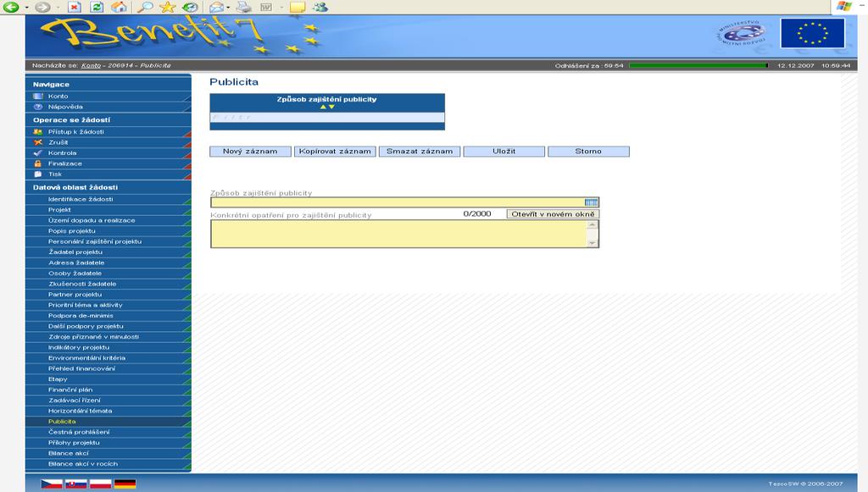Click the Nový záznam button

pyautogui.click(x=250, y=152)
